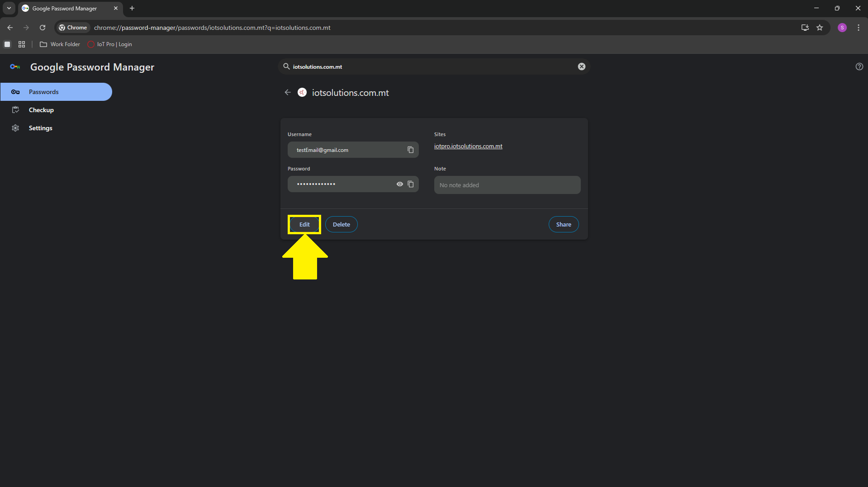Viewport: 868px width, 487px height.
Task: Open the Passwords section in sidebar
Action: point(56,92)
